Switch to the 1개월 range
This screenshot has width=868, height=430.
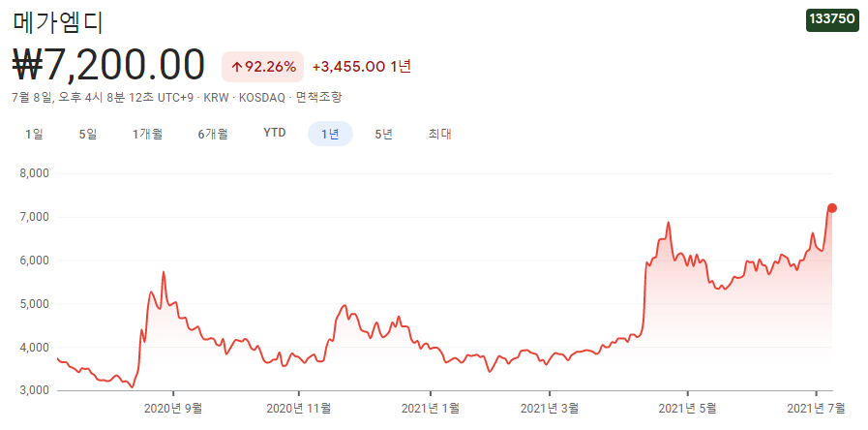coord(147,134)
